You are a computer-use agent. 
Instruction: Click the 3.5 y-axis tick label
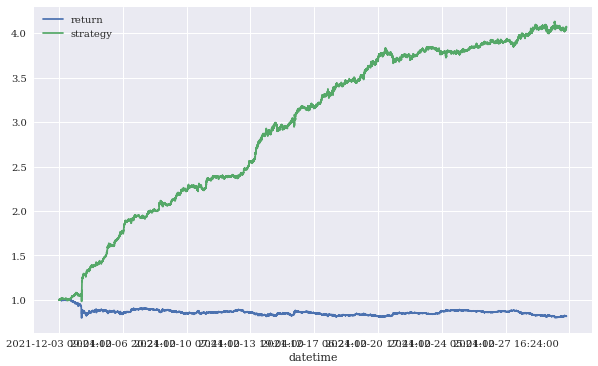[x=18, y=79]
